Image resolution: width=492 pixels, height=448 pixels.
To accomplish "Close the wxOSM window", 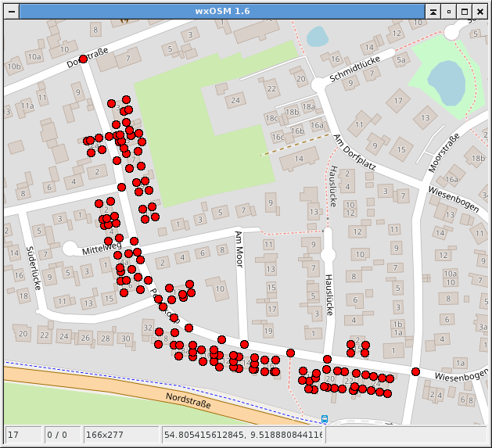I will tap(481, 11).
